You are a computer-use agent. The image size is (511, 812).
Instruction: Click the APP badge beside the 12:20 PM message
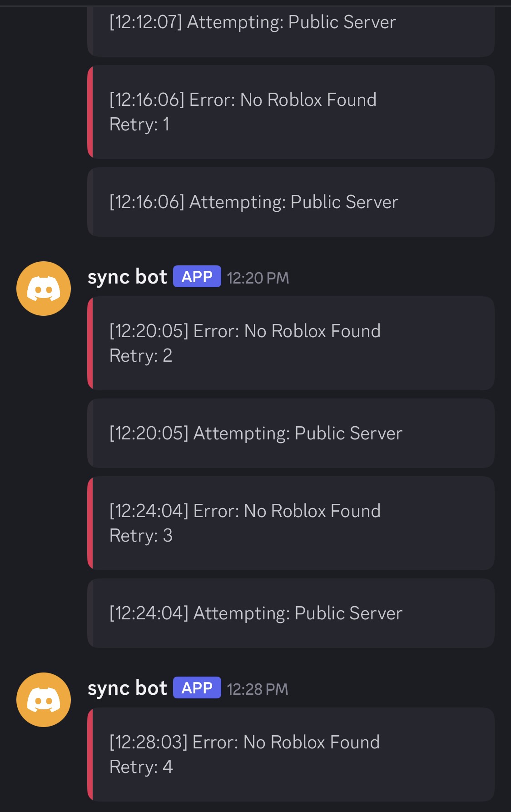pos(197,277)
